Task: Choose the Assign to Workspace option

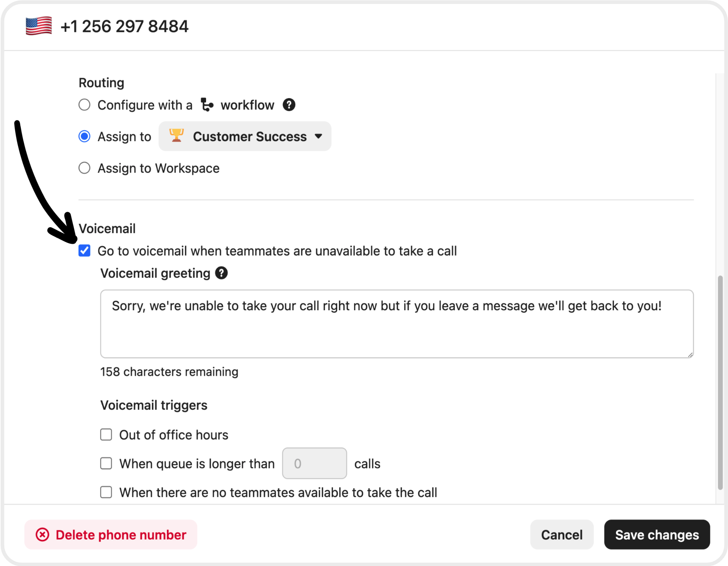Action: pyautogui.click(x=84, y=168)
